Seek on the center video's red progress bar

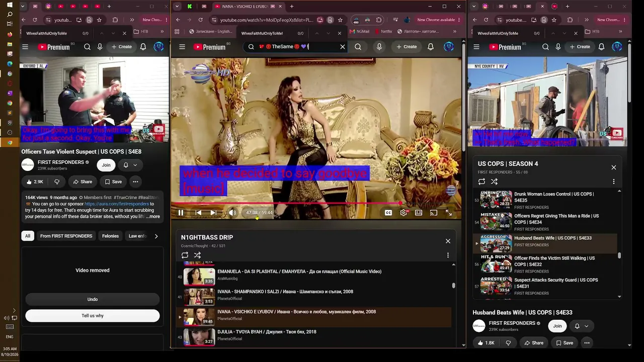[316, 203]
